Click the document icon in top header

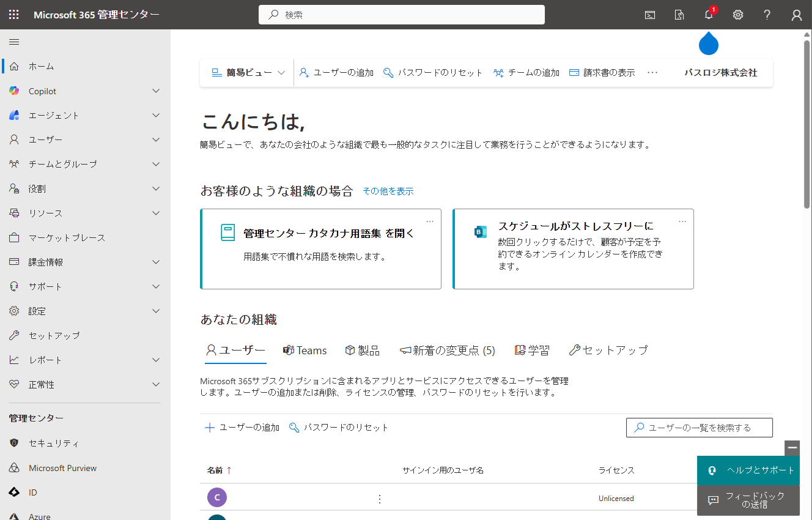pos(679,15)
